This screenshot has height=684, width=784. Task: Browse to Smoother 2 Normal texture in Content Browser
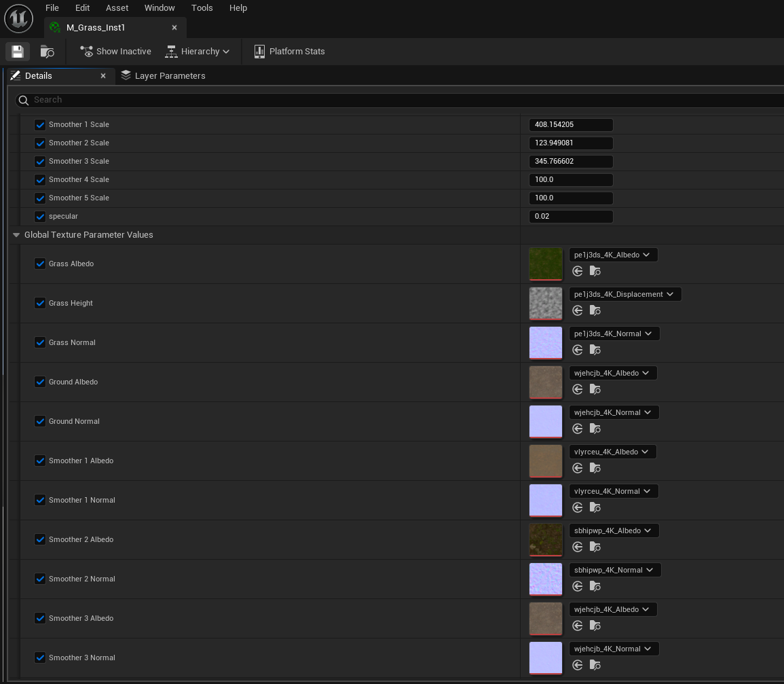click(595, 586)
